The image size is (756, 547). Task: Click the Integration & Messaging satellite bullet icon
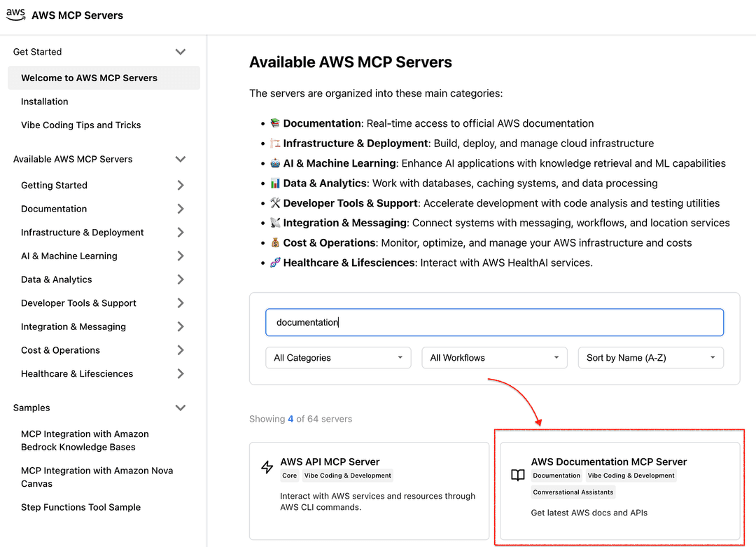pyautogui.click(x=275, y=222)
